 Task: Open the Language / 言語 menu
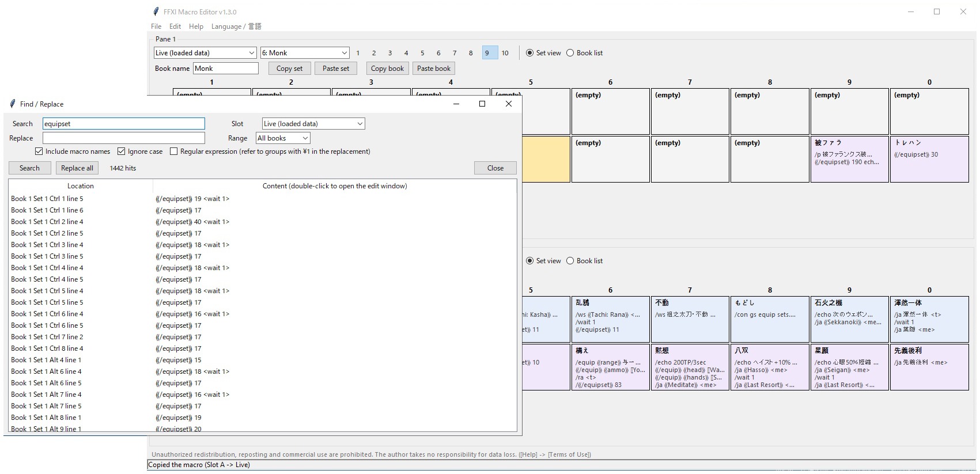(236, 26)
